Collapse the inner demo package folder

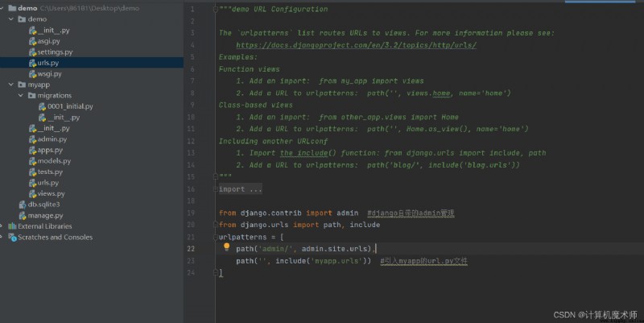click(x=11, y=19)
